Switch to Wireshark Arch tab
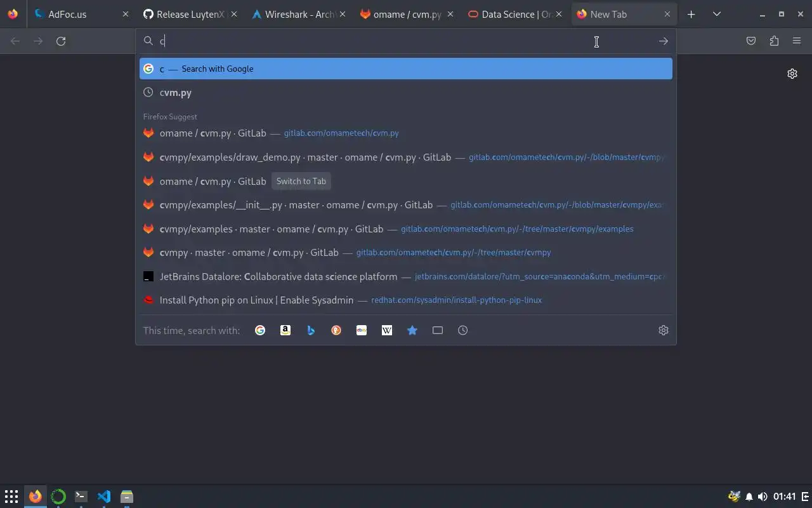 [x=297, y=14]
